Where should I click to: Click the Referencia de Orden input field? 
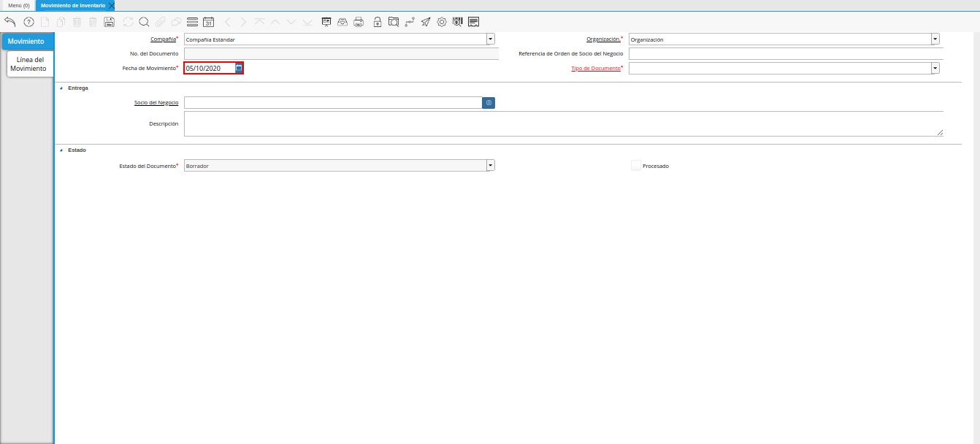786,53
